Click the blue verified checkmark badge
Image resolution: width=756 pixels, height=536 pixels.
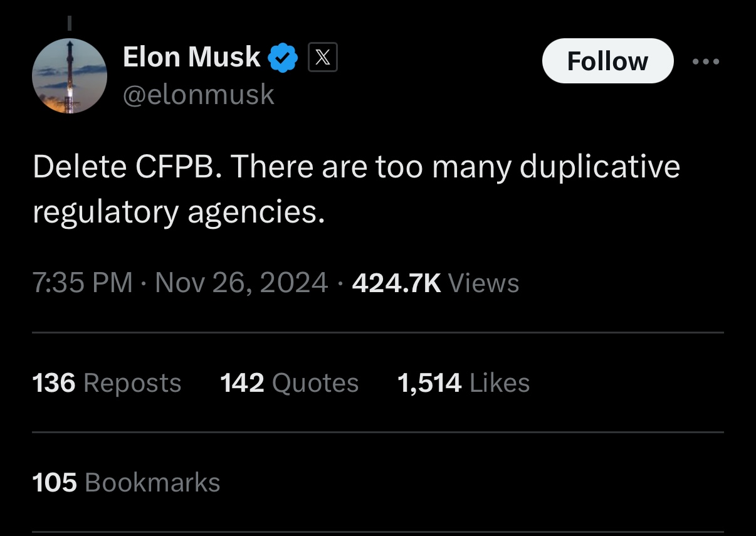pos(283,59)
